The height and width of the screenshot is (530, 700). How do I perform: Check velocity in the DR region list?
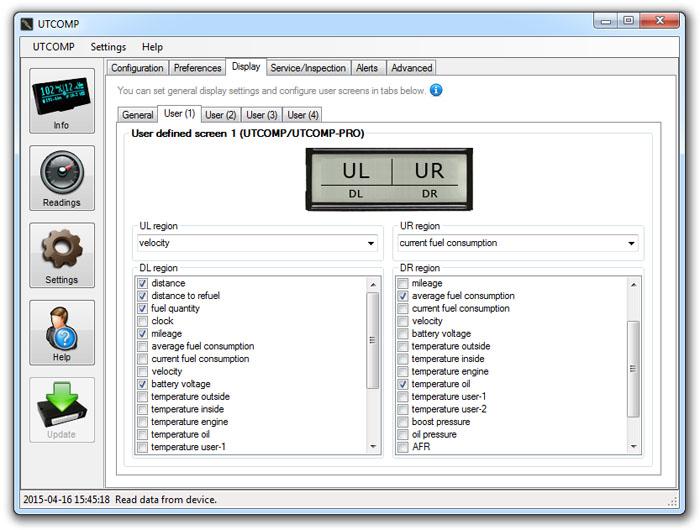point(403,321)
